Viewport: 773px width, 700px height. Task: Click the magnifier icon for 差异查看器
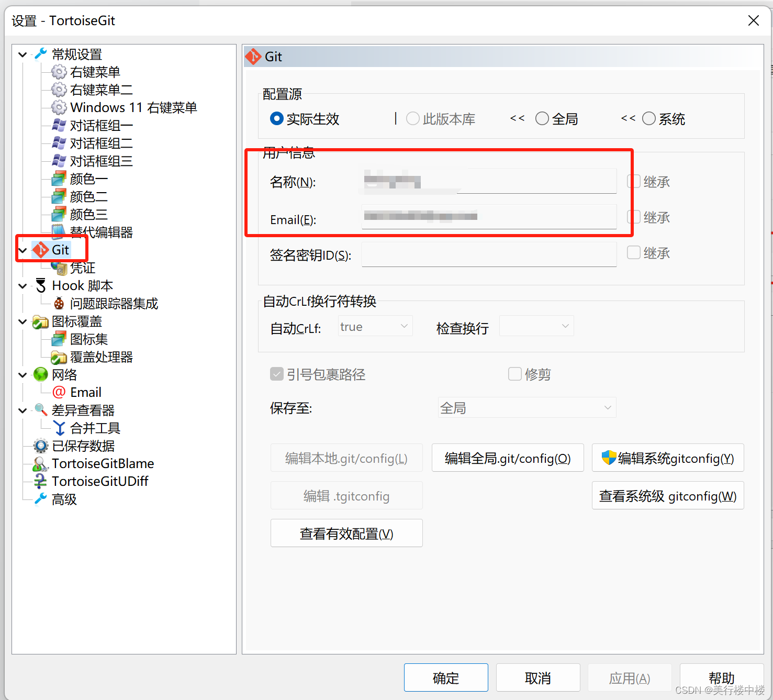click(41, 410)
